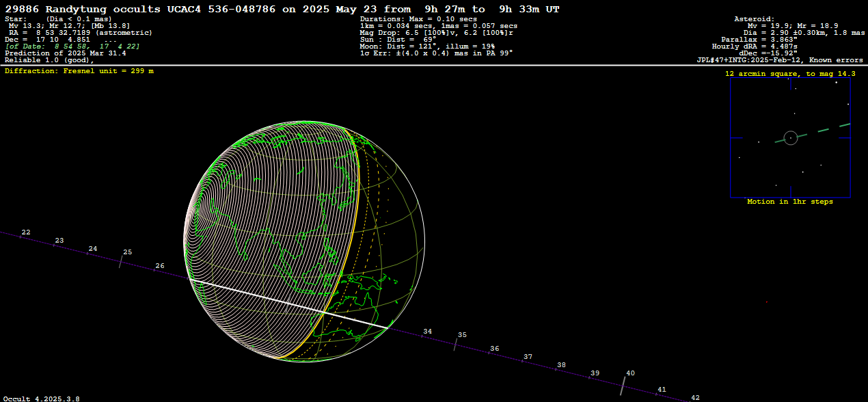Open the 12 arcmin star chart inset
The height and width of the screenshot is (402, 868).
(790, 137)
